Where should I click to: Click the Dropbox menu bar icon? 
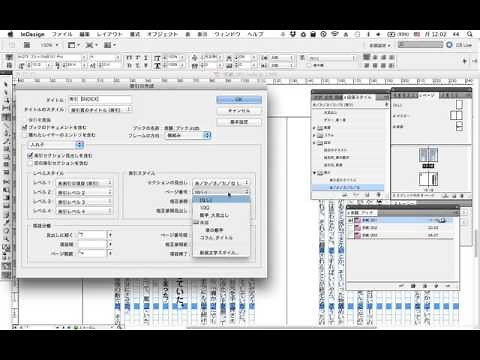[293, 34]
